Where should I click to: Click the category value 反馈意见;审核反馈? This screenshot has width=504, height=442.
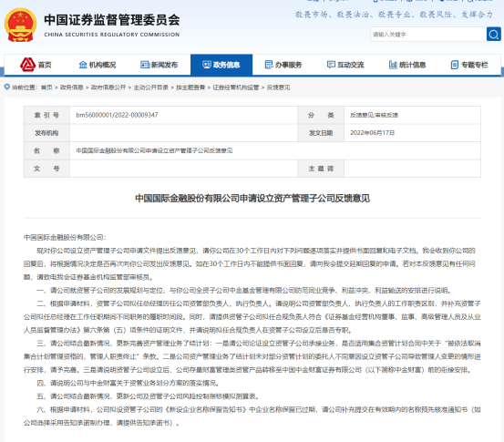[x=375, y=115]
